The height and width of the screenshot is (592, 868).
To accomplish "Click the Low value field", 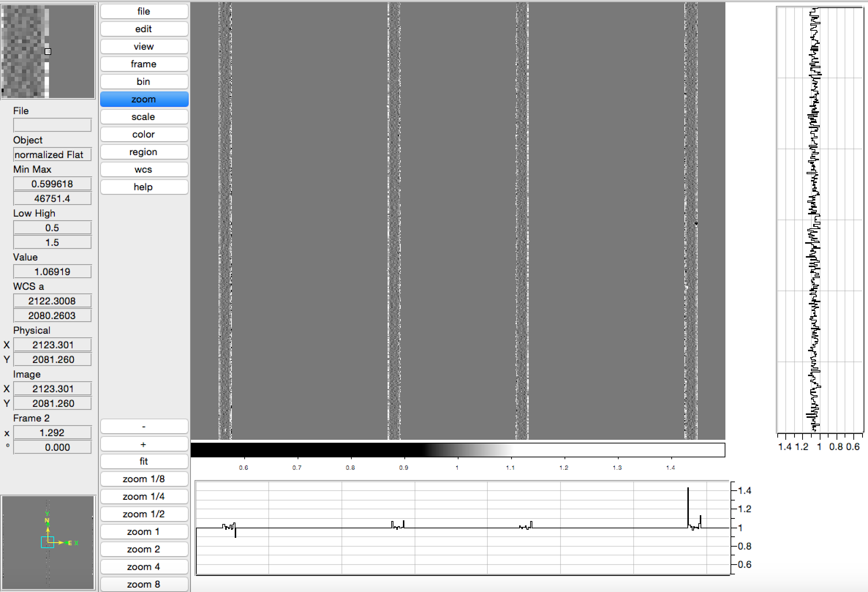I will tap(52, 228).
